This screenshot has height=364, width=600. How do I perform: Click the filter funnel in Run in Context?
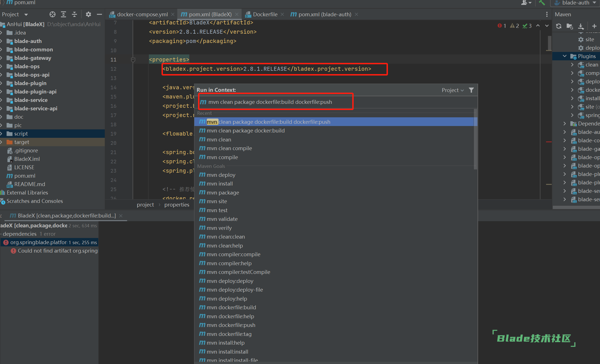click(x=471, y=90)
